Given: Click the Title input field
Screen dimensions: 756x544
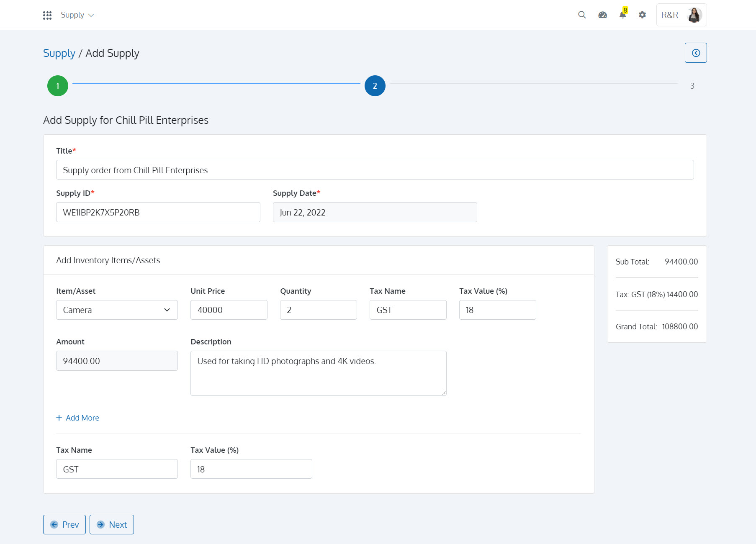Looking at the screenshot, I should (375, 170).
